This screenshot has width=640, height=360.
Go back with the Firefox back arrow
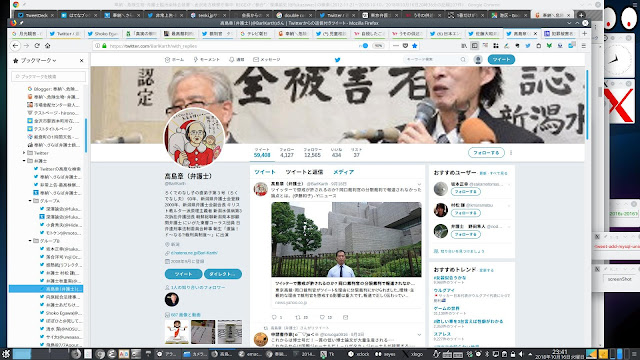tap(16, 46)
